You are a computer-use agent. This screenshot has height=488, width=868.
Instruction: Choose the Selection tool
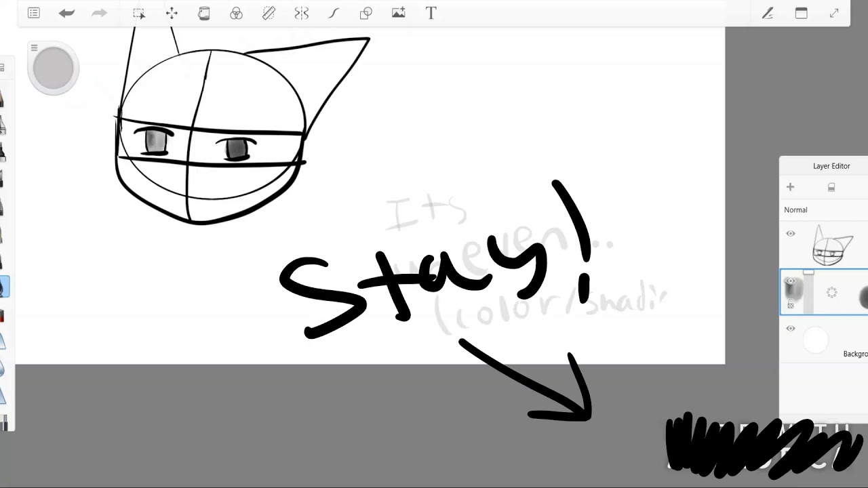[x=139, y=13]
